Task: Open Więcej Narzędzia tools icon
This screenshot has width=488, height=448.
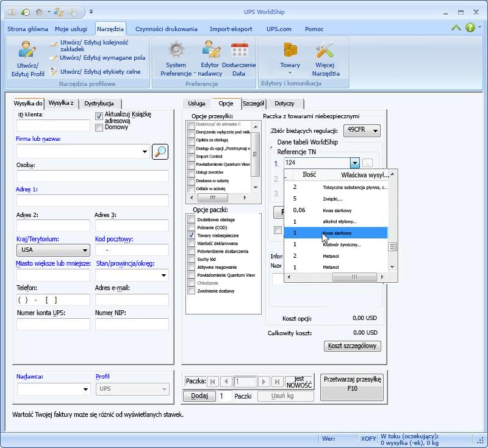Action: [325, 50]
